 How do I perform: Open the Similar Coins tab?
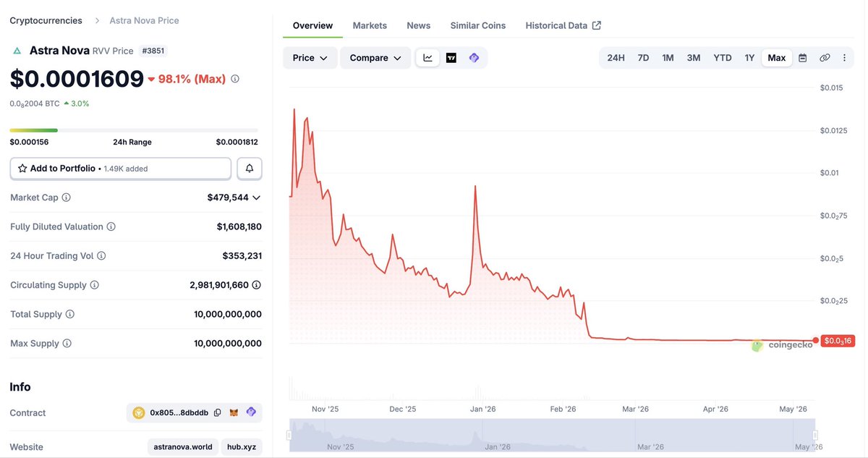[x=478, y=25]
